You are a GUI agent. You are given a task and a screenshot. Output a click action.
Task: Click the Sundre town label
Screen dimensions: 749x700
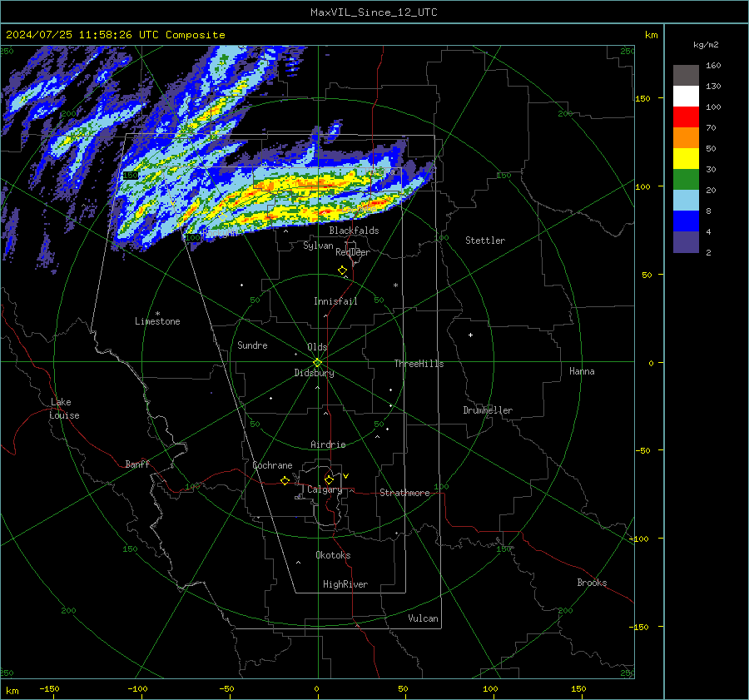pyautogui.click(x=252, y=345)
